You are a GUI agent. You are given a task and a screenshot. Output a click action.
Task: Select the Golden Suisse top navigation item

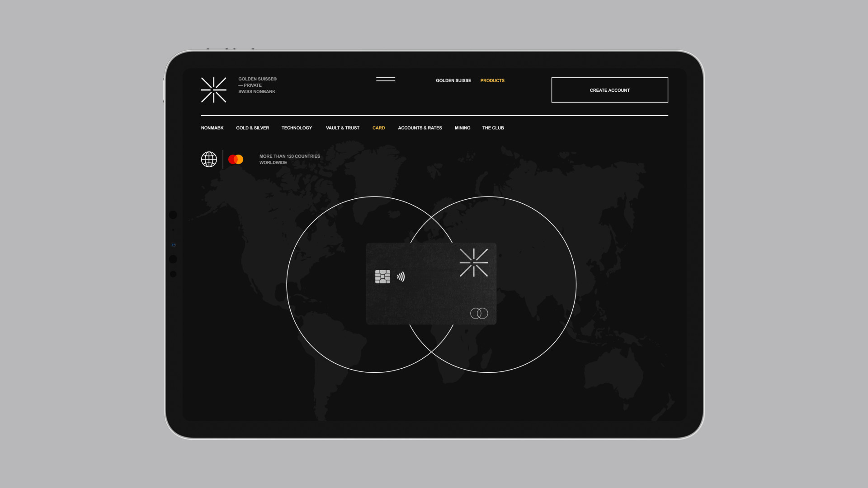[453, 81]
